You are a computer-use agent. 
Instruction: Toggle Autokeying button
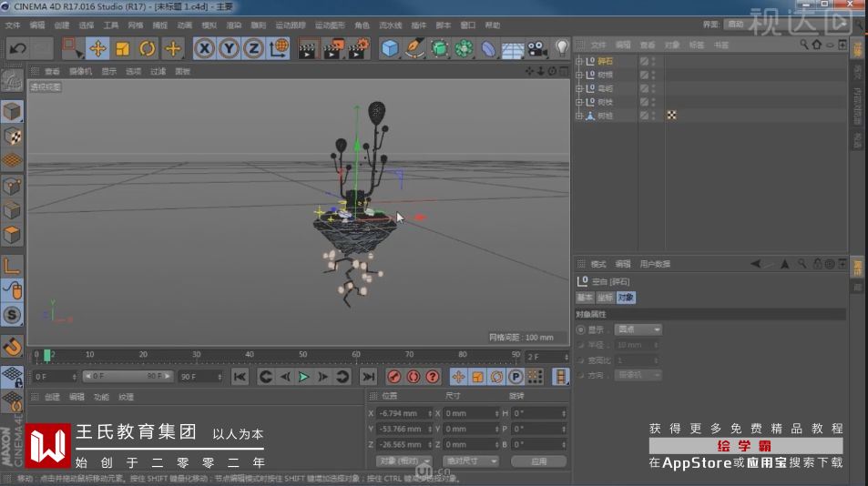[413, 377]
